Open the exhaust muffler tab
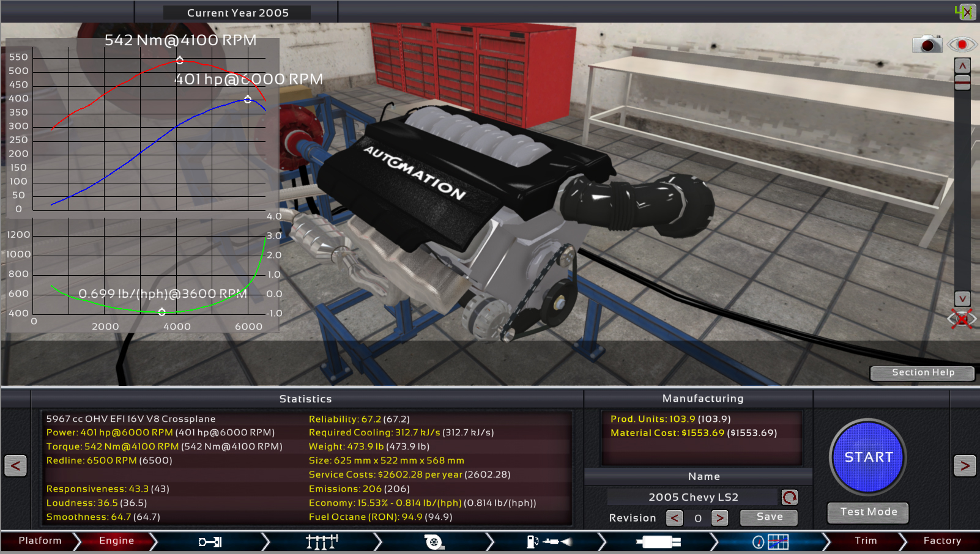 coord(658,542)
